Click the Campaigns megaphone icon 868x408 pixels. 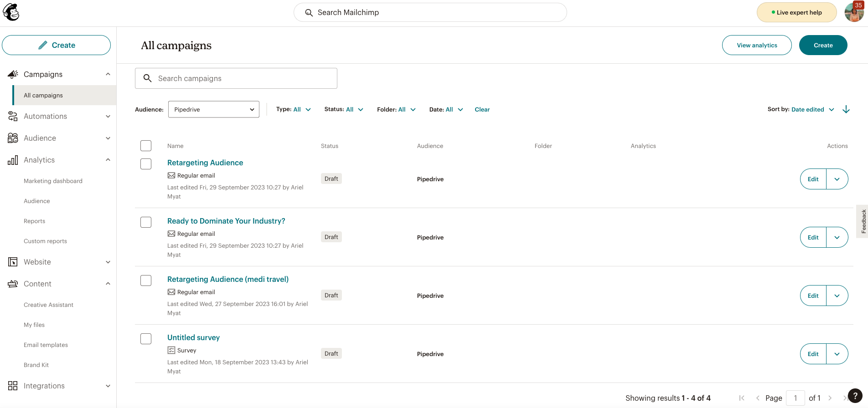[13, 74]
